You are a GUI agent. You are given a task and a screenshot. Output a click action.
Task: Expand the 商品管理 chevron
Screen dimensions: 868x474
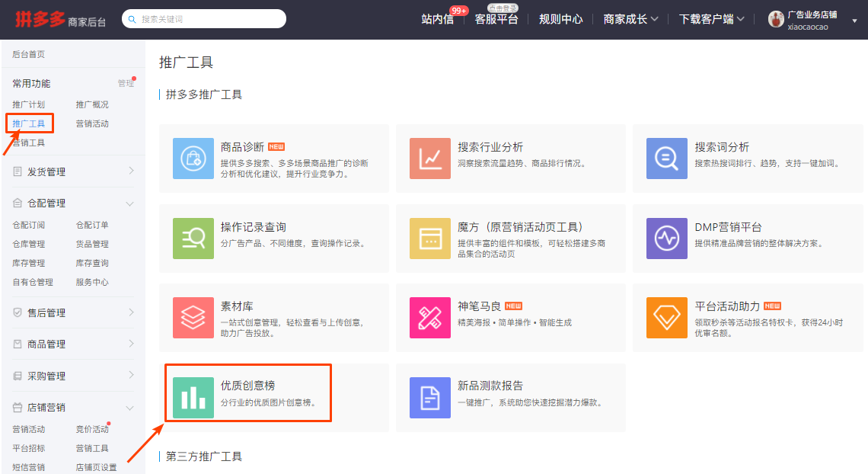click(x=131, y=344)
